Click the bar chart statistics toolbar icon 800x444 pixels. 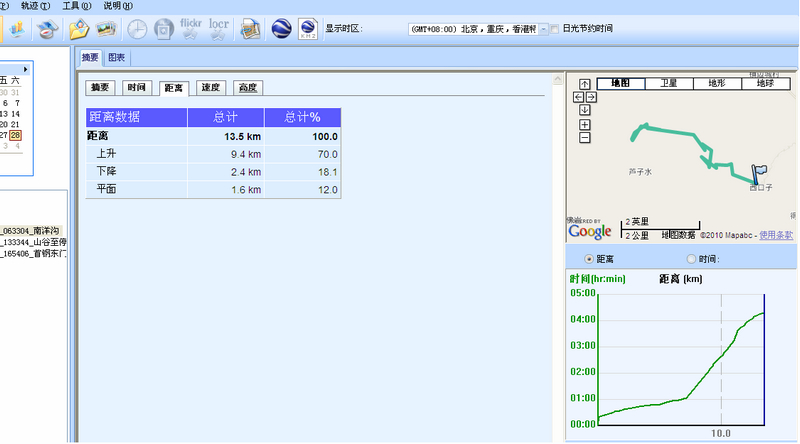click(x=17, y=29)
